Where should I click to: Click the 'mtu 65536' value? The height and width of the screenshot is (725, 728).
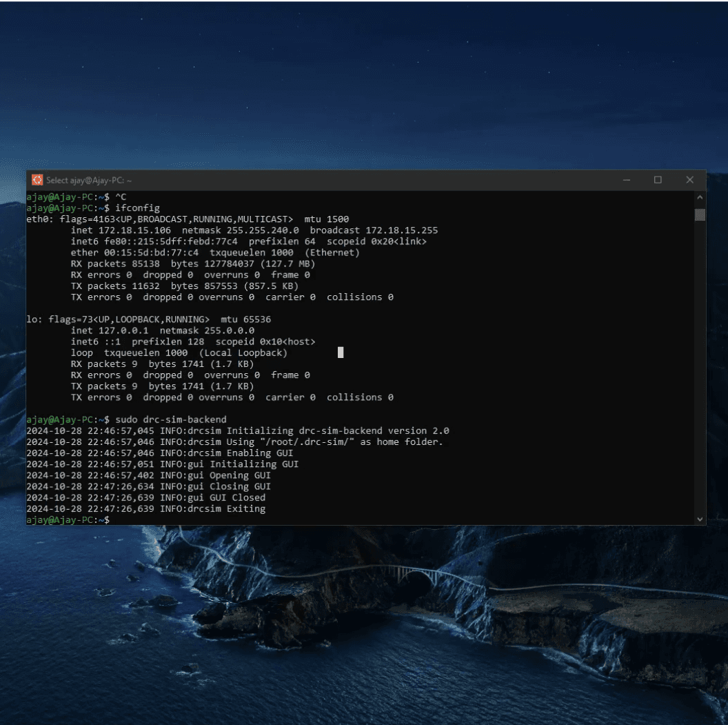tap(246, 319)
